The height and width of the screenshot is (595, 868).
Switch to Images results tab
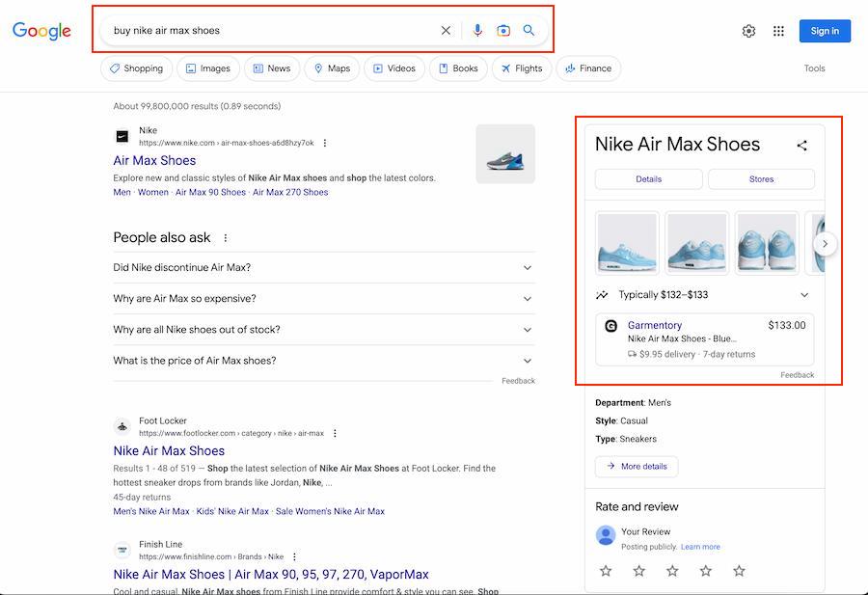(208, 68)
